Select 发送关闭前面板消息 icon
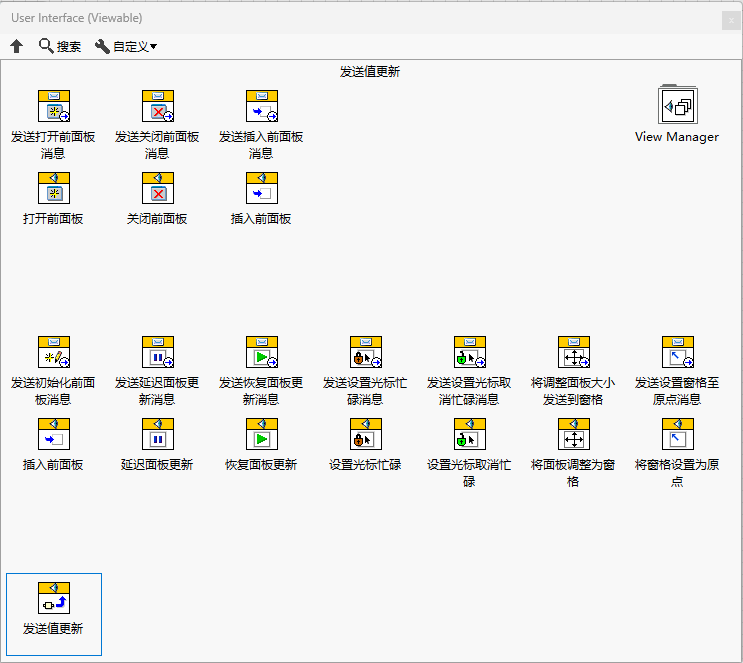The image size is (743, 663). click(158, 106)
